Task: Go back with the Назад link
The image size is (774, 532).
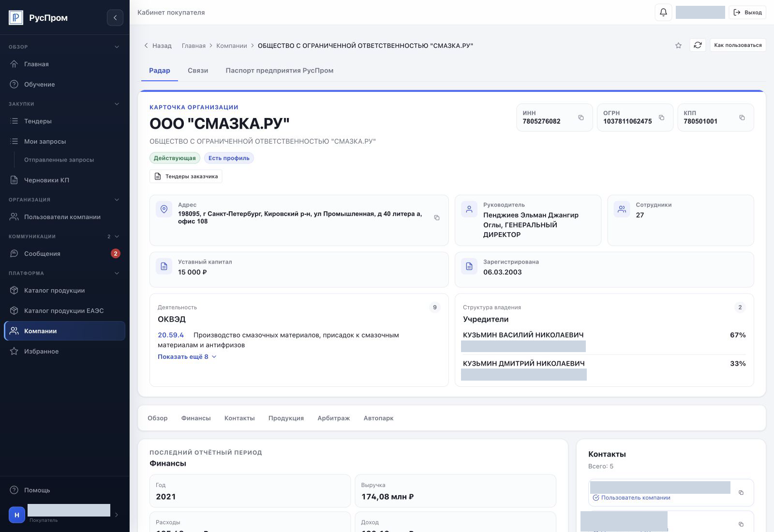Action: coord(158,45)
